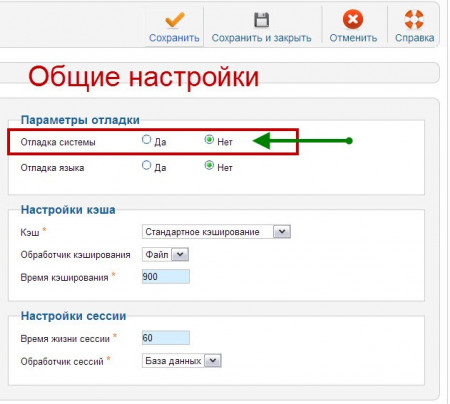Click the floppy disk Save and close icon
This screenshot has height=404, width=450.
coord(261,20)
